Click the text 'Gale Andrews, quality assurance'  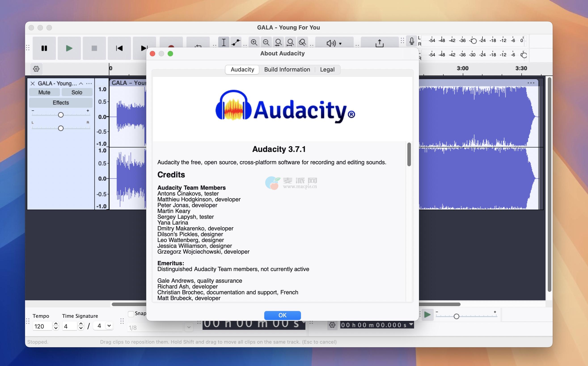coord(200,281)
